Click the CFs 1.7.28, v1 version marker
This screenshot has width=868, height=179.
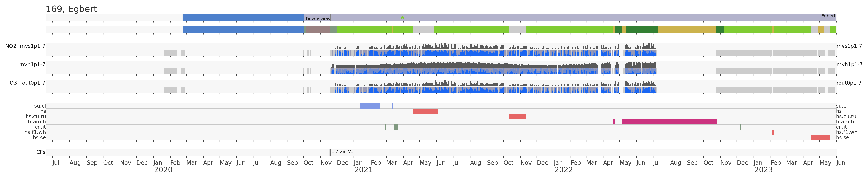[330, 152]
